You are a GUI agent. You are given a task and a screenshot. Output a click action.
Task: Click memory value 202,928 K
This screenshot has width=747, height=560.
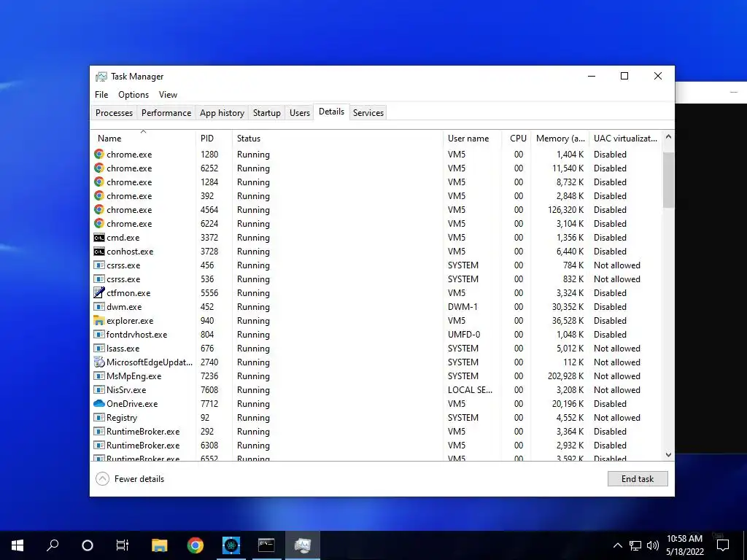[565, 376]
